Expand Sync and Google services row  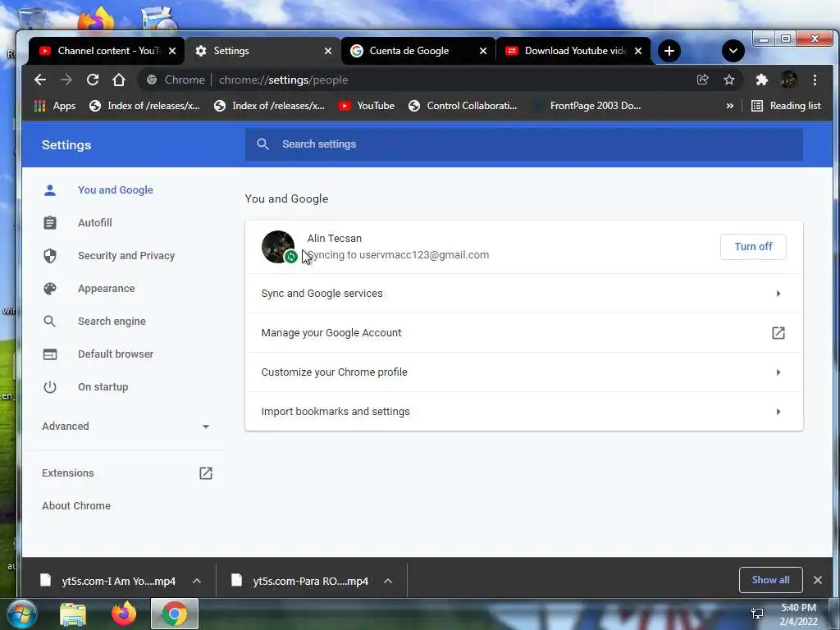[524, 294]
